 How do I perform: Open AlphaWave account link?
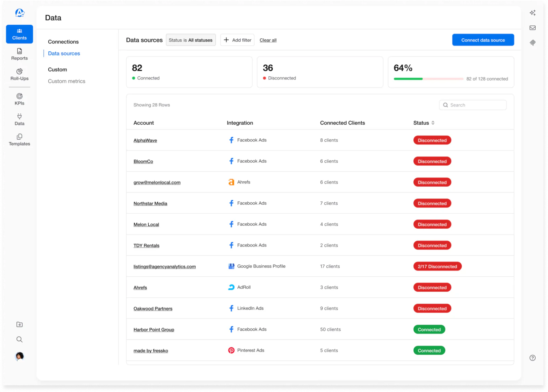145,140
